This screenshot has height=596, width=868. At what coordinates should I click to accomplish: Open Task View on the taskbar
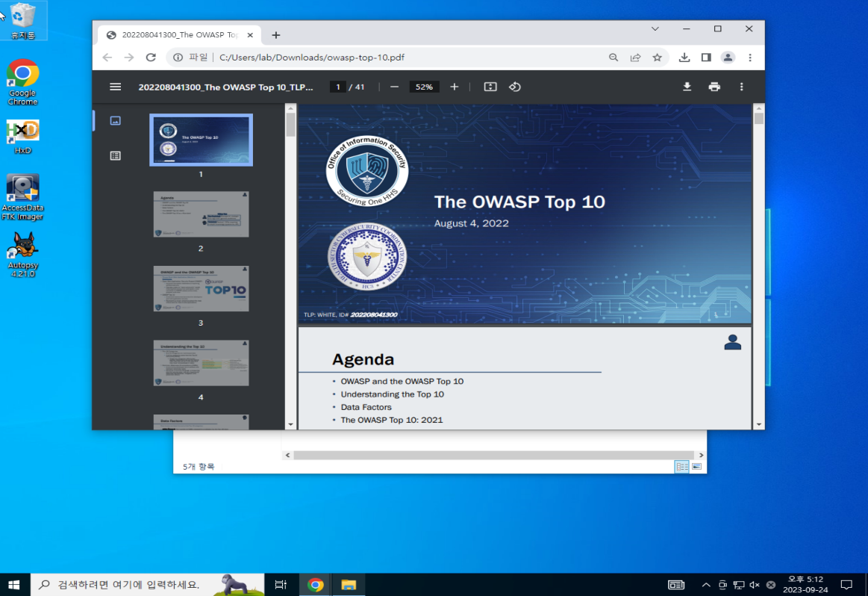281,585
